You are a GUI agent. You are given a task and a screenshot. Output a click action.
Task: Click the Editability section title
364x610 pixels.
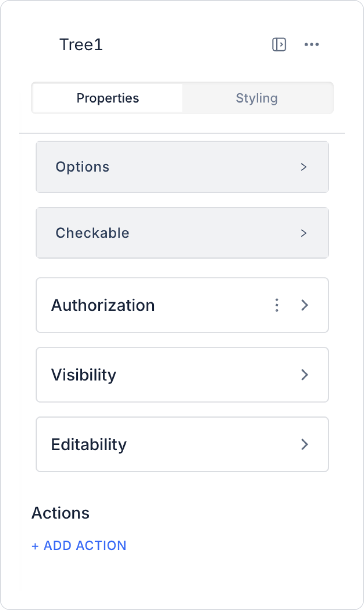89,445
